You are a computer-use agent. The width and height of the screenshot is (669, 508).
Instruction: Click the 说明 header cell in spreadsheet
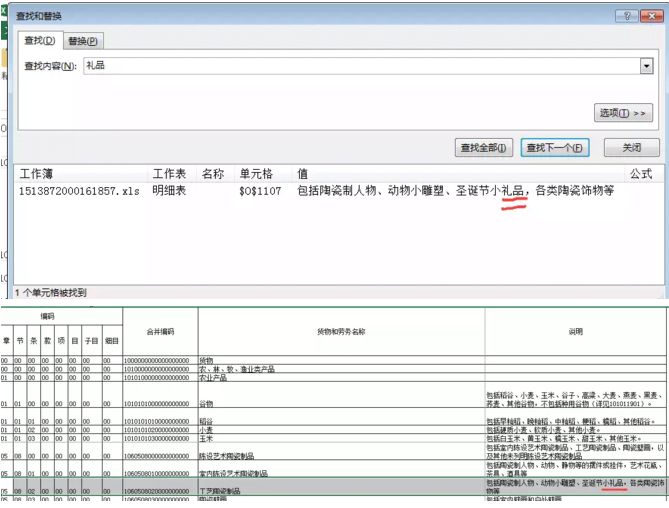click(575, 331)
